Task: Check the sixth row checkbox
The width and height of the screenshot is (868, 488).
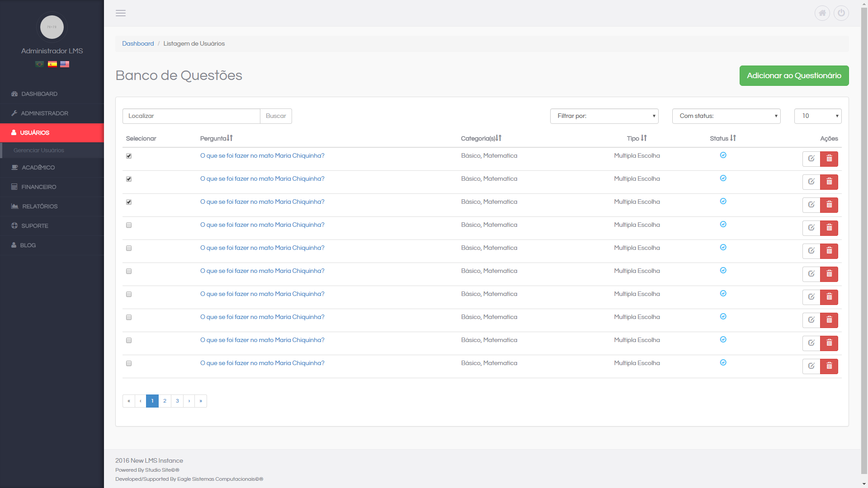Action: [129, 271]
